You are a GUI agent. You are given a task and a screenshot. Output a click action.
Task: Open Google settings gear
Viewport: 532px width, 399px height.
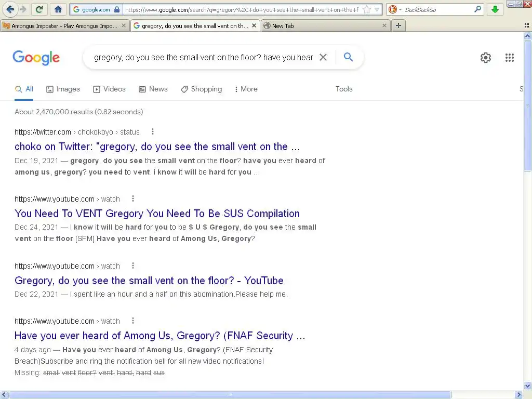tap(486, 58)
